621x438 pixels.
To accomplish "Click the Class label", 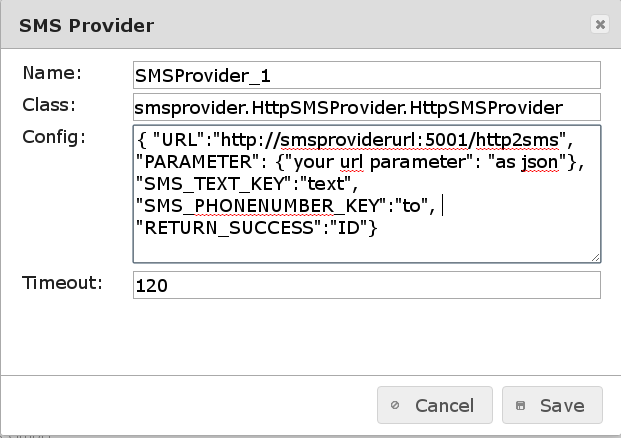I will [x=50, y=104].
